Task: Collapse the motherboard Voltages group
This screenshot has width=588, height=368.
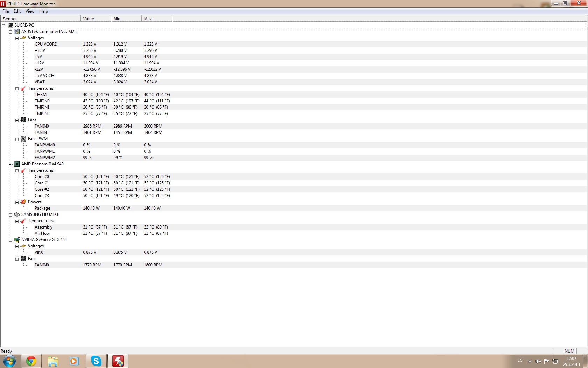Action: click(x=17, y=38)
